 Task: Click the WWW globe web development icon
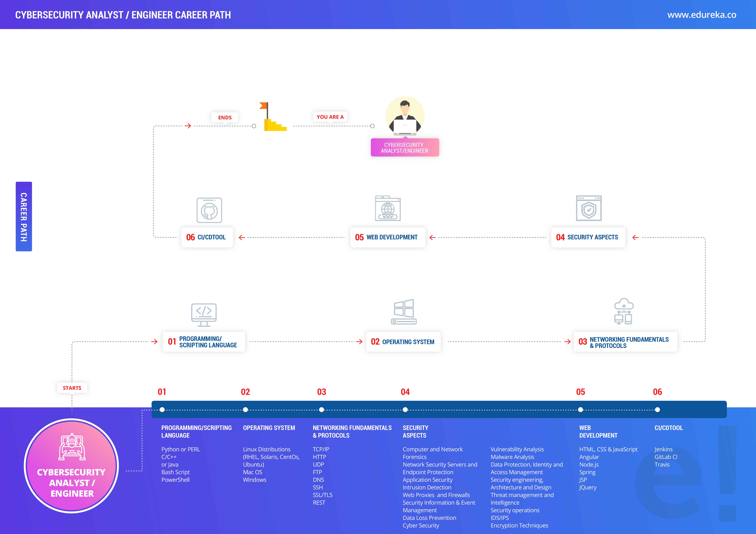pyautogui.click(x=388, y=209)
